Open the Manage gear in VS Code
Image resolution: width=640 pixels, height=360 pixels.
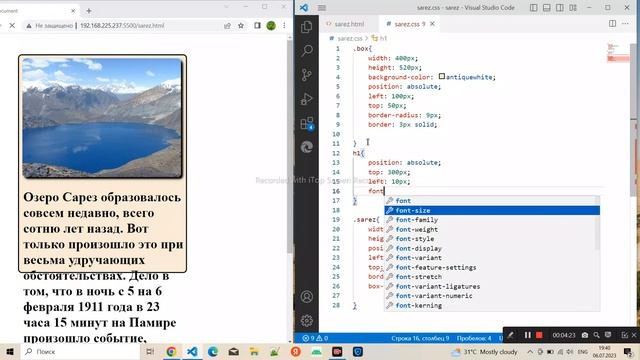point(307,320)
